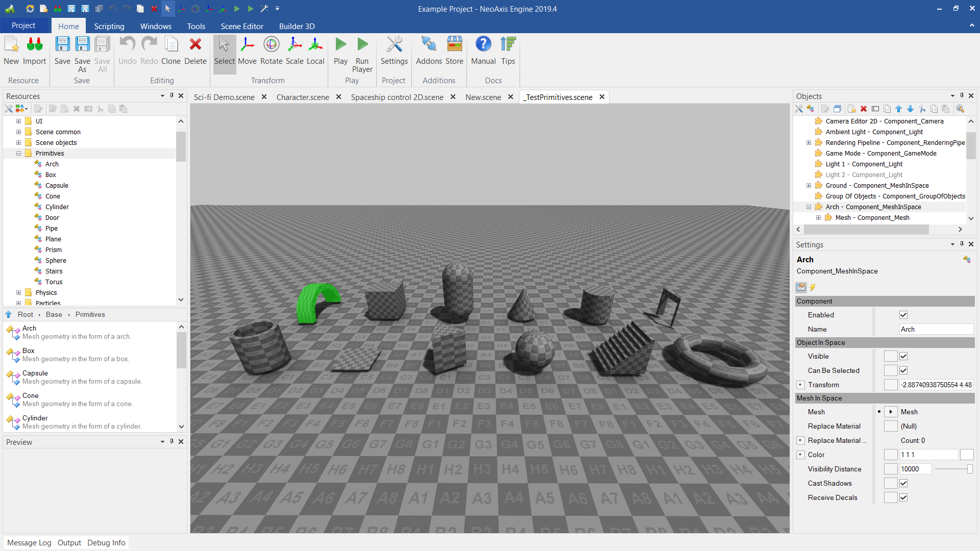Collapse the Primitives folder in Resources
The image size is (980, 551).
click(x=18, y=153)
